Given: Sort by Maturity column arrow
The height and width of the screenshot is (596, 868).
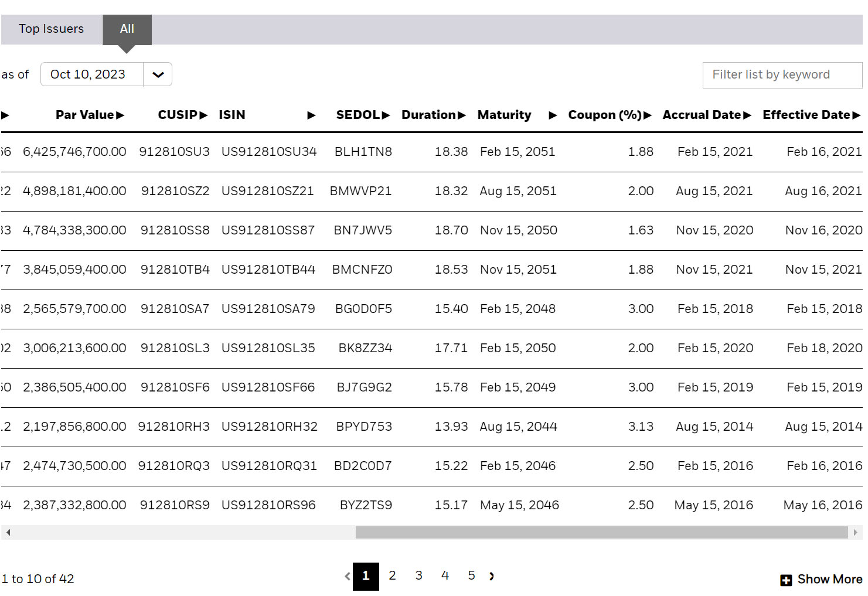Looking at the screenshot, I should [553, 115].
